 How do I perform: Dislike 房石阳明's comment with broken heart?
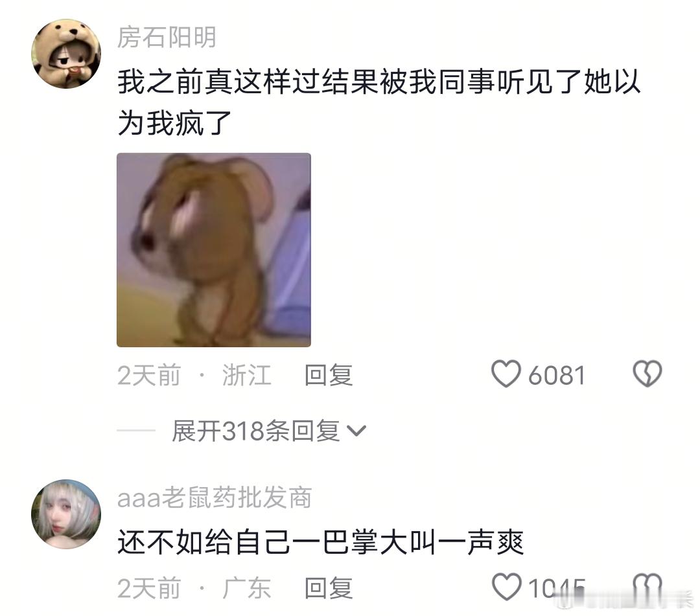(x=647, y=374)
